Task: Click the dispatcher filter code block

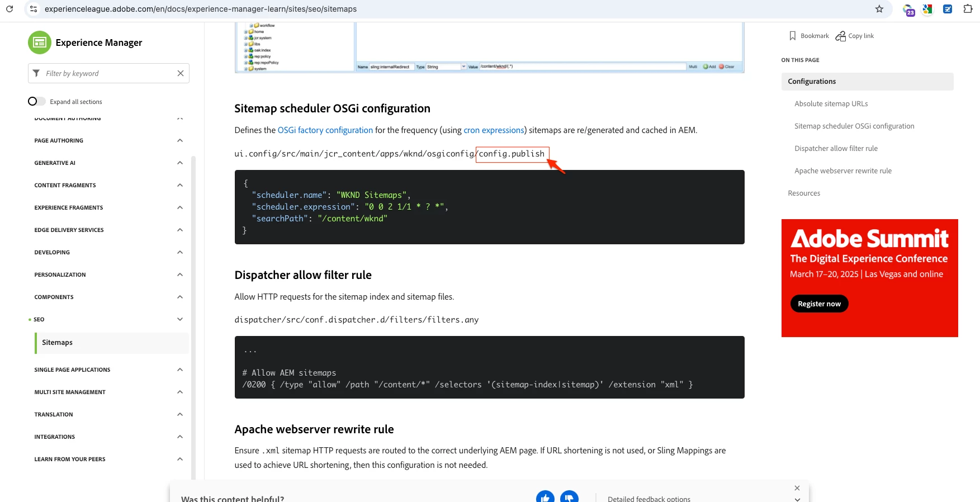Action: 489,367
